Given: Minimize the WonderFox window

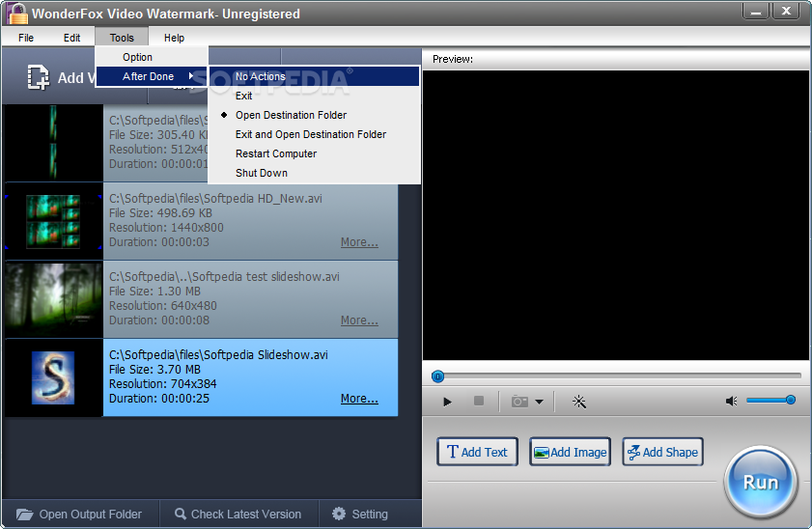Looking at the screenshot, I should click(756, 11).
